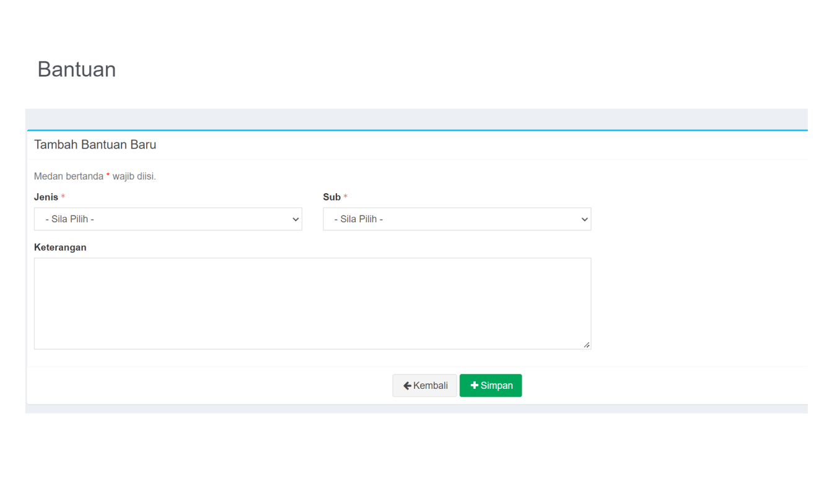Image resolution: width=837 pixels, height=504 pixels.
Task: Click the Simpan button to save
Action: tap(491, 385)
